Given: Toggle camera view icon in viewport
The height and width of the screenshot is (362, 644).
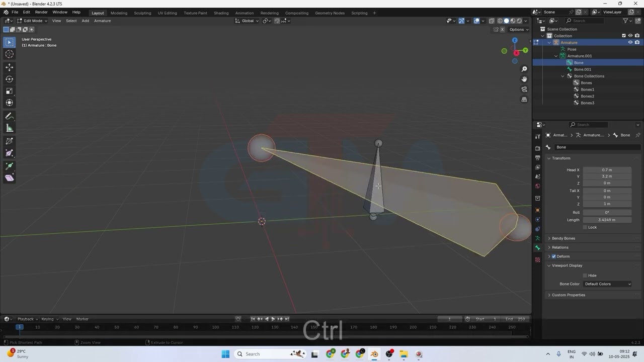Looking at the screenshot, I should 524,89.
